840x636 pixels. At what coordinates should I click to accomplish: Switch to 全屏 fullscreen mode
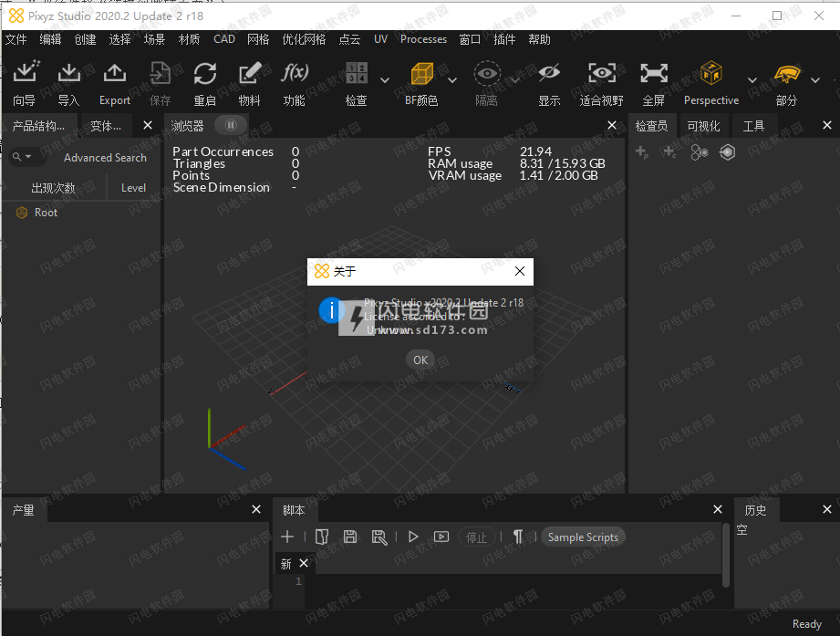coord(654,73)
